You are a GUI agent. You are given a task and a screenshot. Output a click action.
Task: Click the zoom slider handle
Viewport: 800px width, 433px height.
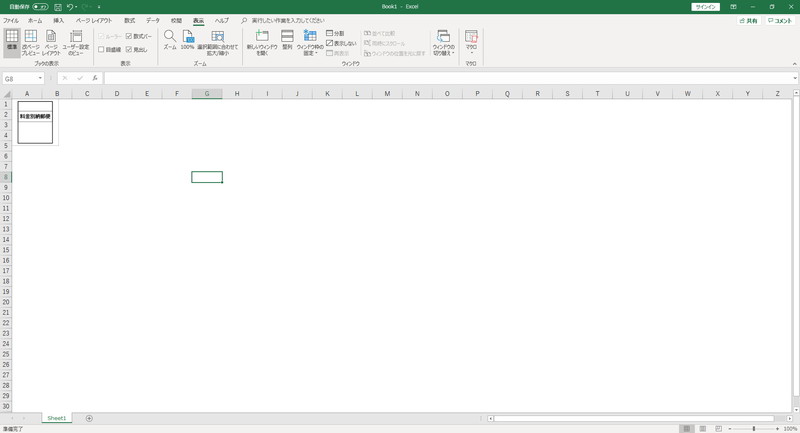tap(754, 429)
